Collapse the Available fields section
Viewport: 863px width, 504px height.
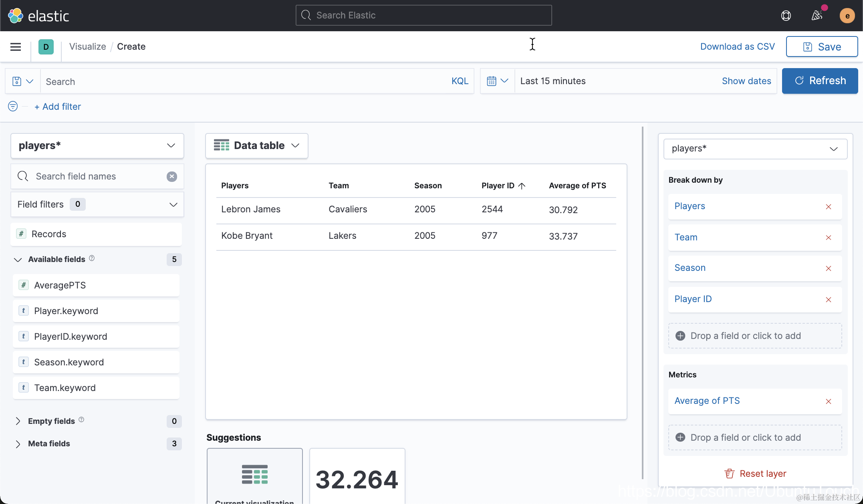point(18,260)
